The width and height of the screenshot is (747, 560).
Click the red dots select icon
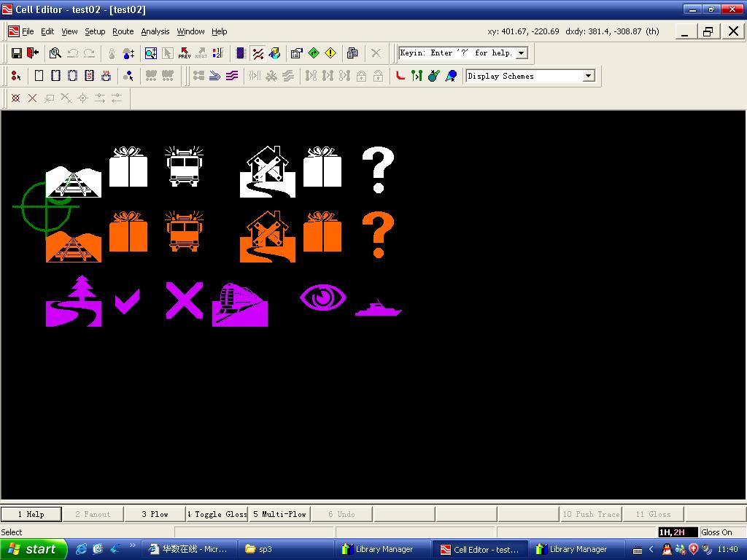(16, 76)
